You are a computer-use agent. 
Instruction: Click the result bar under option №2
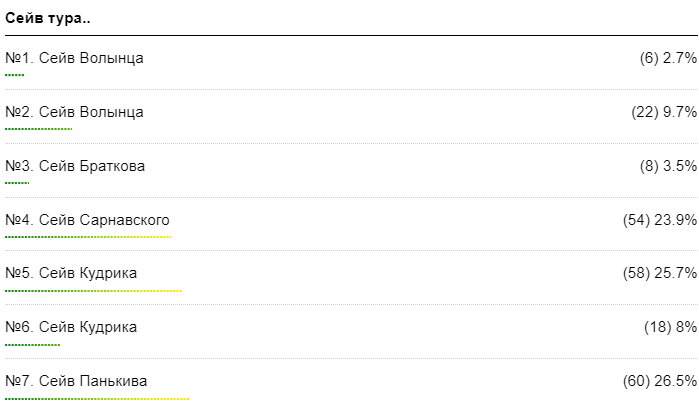coord(38,129)
